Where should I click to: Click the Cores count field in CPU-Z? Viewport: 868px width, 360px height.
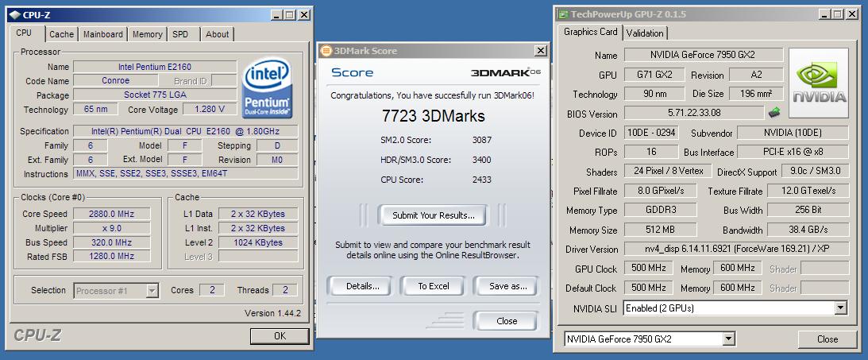click(211, 289)
